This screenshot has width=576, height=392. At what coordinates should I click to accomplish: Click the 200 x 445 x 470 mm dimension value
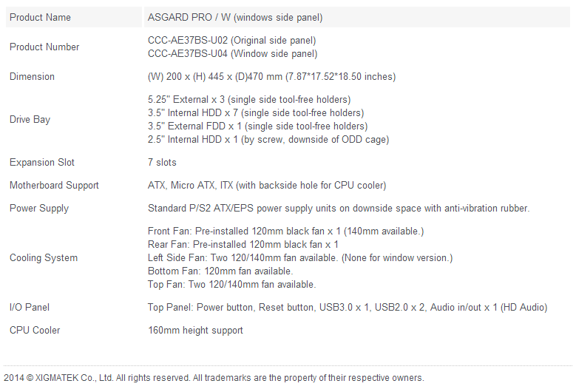(272, 76)
